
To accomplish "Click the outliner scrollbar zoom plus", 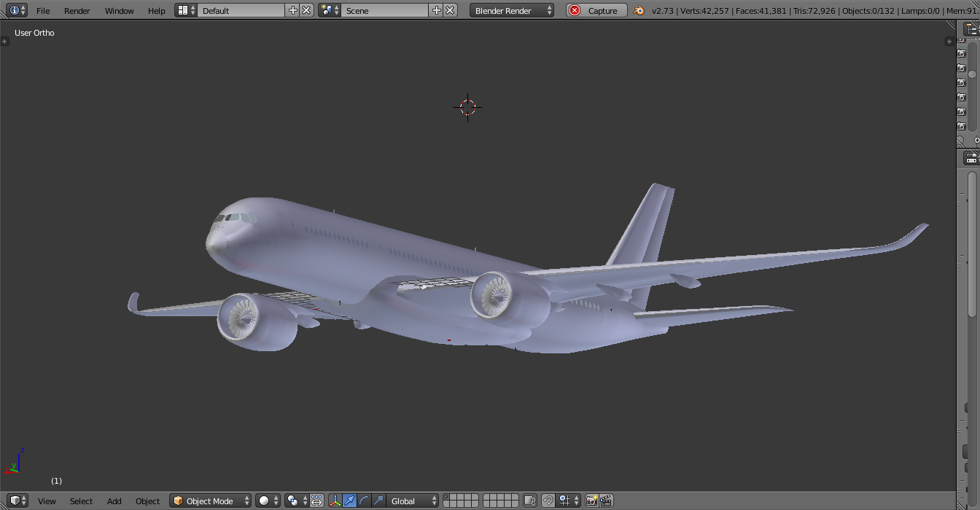I will [x=977, y=141].
